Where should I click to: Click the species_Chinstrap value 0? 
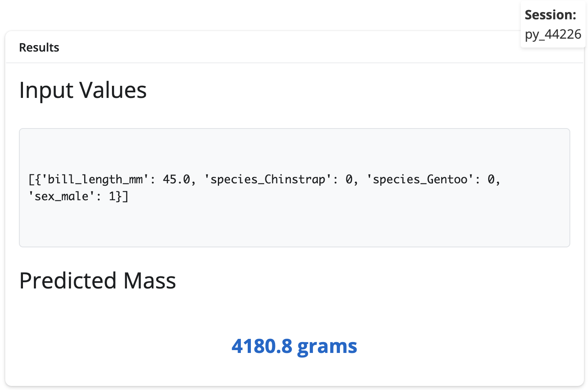(x=349, y=179)
